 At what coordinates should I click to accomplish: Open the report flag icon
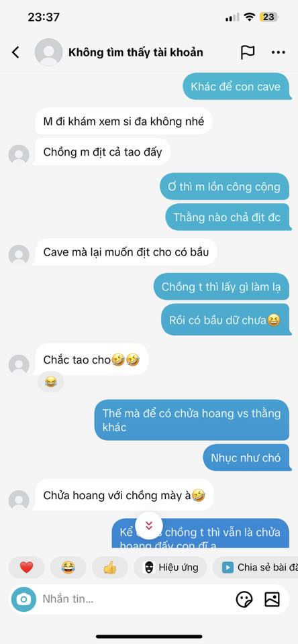(x=248, y=52)
